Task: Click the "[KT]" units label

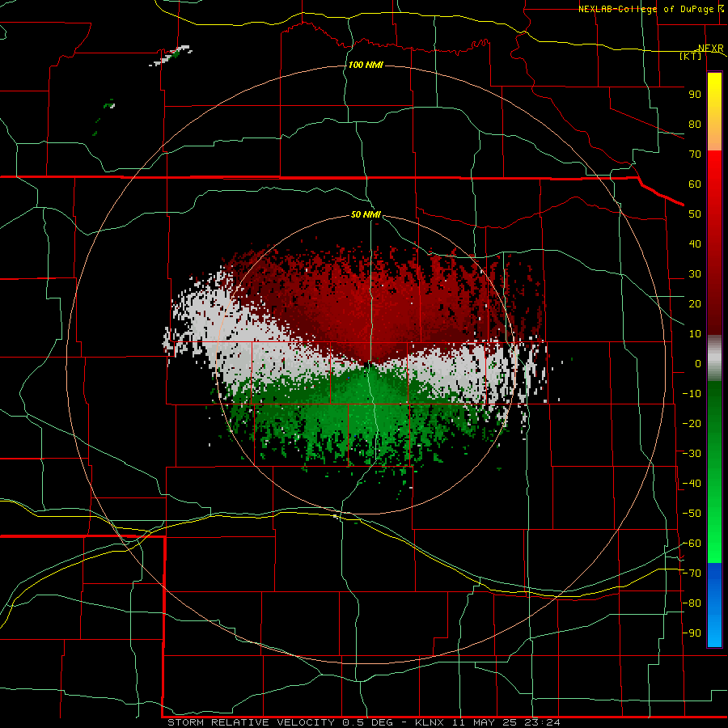Action: (x=691, y=56)
